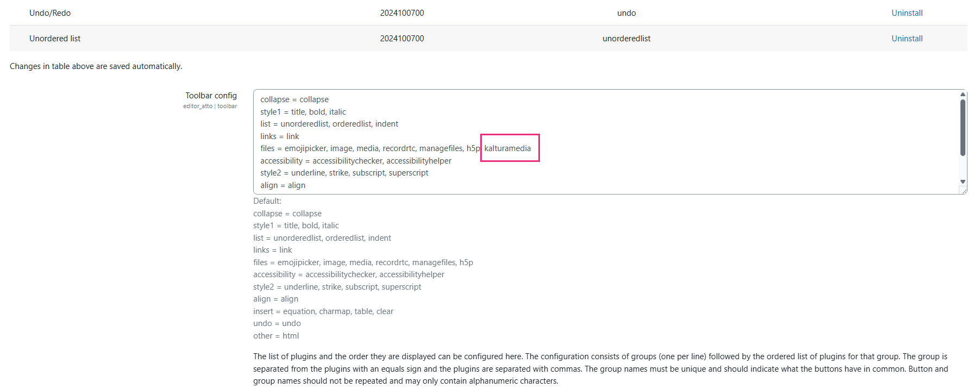Click the emojipicker word in files line of textarea
The height and width of the screenshot is (388, 980).
coord(305,148)
